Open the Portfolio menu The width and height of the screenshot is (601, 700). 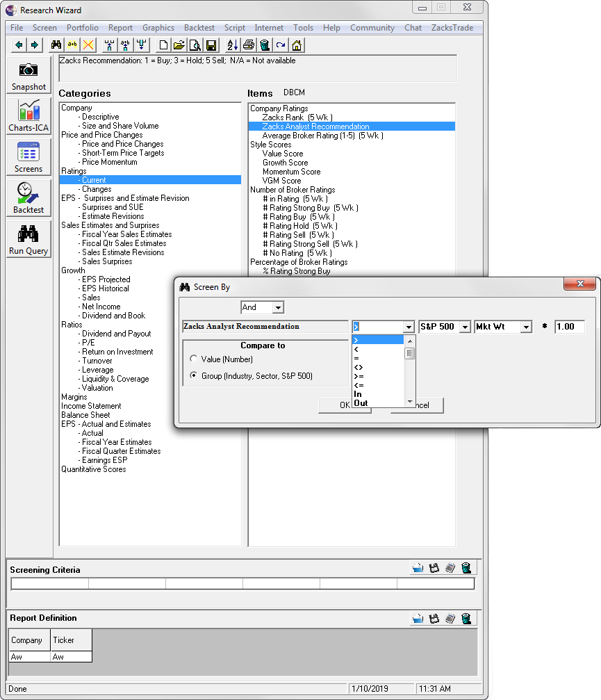pyautogui.click(x=83, y=28)
